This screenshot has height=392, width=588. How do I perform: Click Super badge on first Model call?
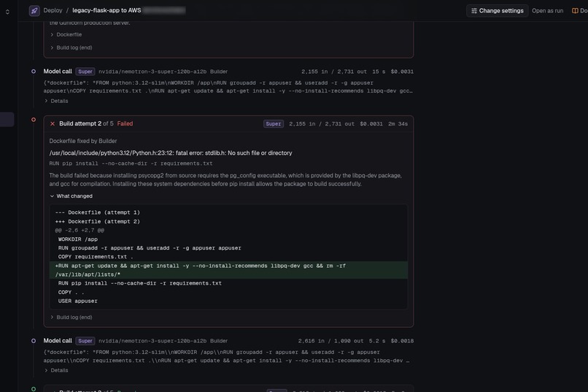tap(85, 72)
